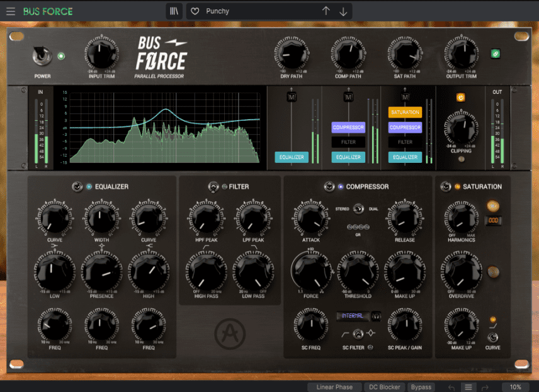The width and height of the screenshot is (539, 392).
Task: Select the Compressor module in the comp path
Action: [348, 128]
